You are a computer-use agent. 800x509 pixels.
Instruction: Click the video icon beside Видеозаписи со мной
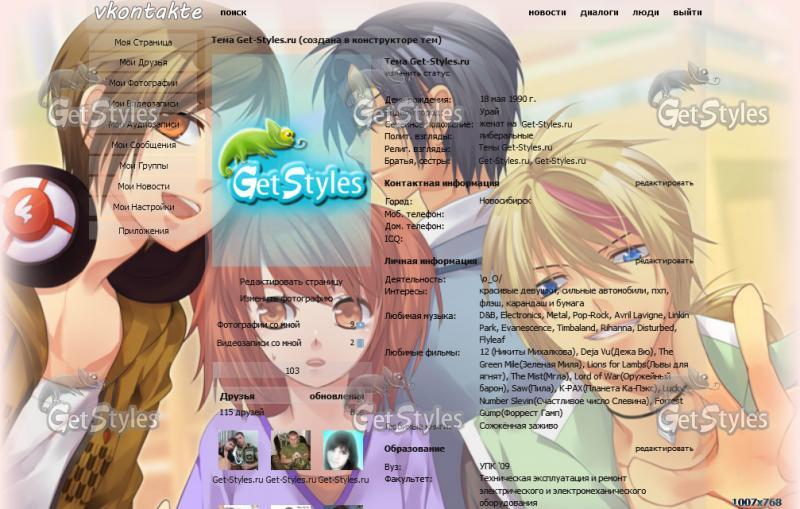tap(361, 343)
